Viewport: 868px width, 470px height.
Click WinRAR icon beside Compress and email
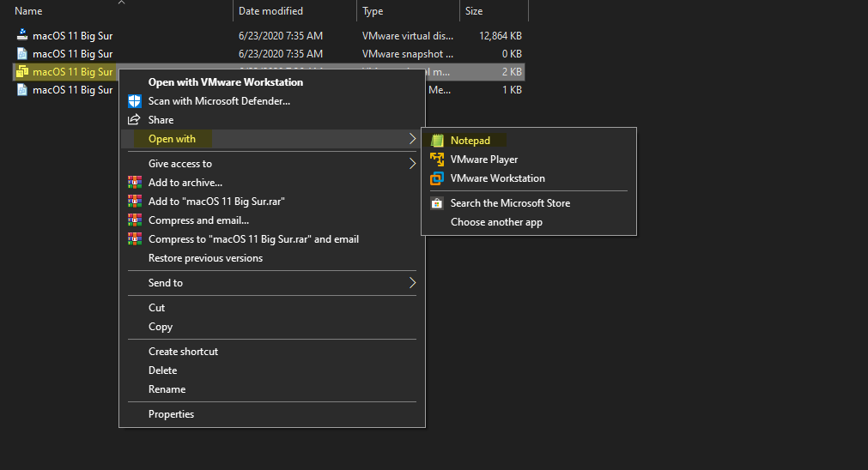(x=135, y=220)
